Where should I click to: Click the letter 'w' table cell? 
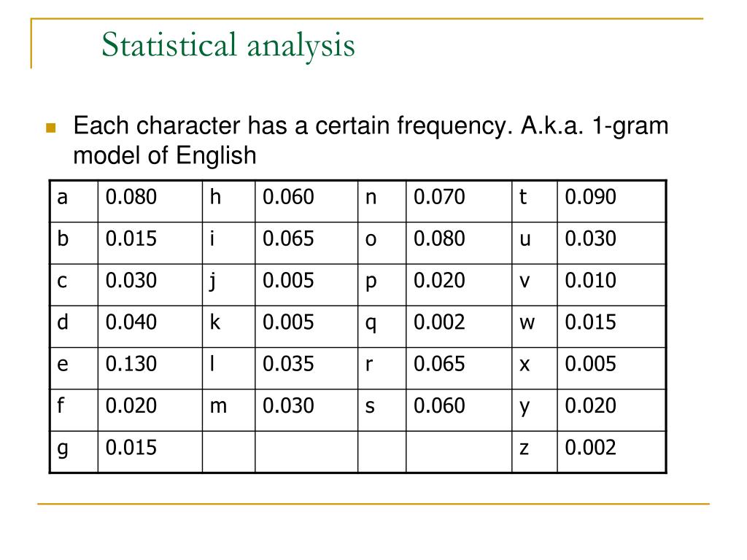tap(535, 327)
